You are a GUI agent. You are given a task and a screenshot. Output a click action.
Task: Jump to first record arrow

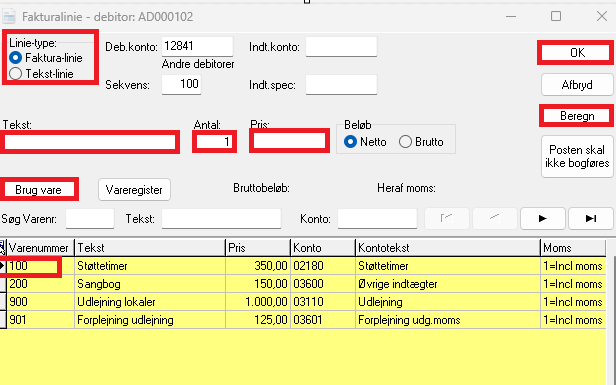coord(447,218)
